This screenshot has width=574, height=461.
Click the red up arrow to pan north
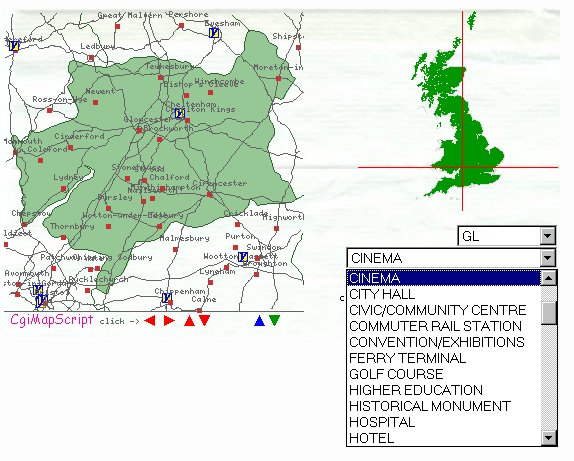tap(189, 321)
